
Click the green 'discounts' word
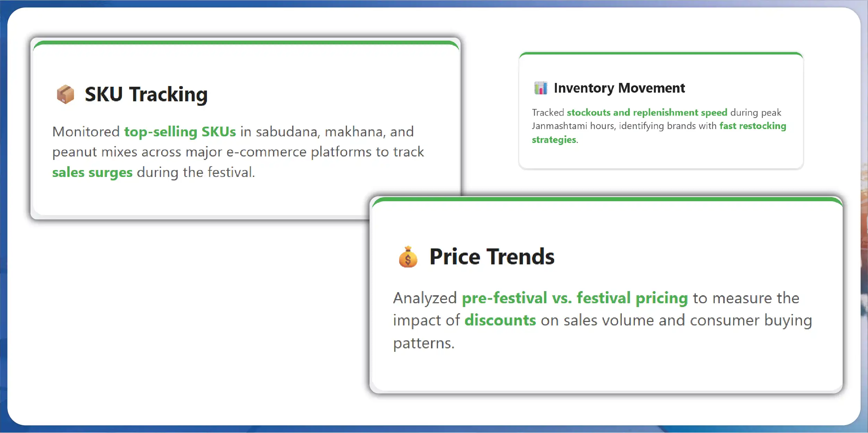pos(500,320)
